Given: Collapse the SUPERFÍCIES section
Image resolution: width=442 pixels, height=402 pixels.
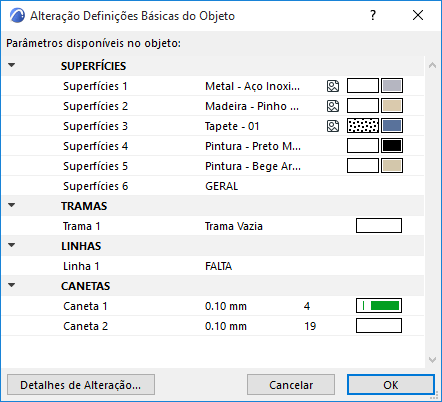Looking at the screenshot, I should pyautogui.click(x=12, y=65).
